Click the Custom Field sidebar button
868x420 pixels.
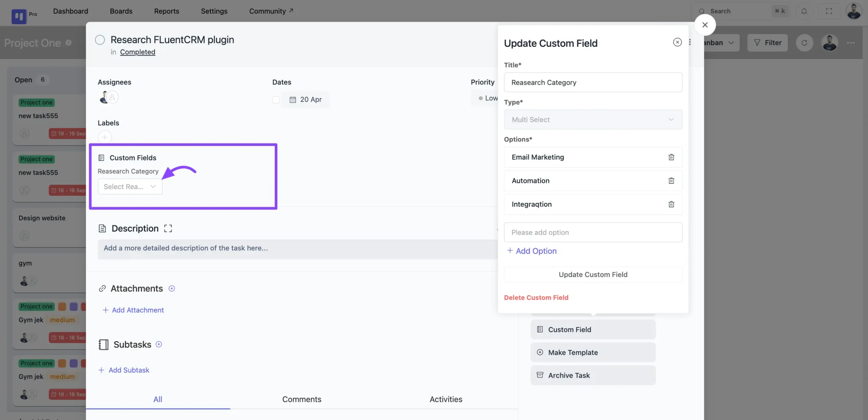point(593,329)
